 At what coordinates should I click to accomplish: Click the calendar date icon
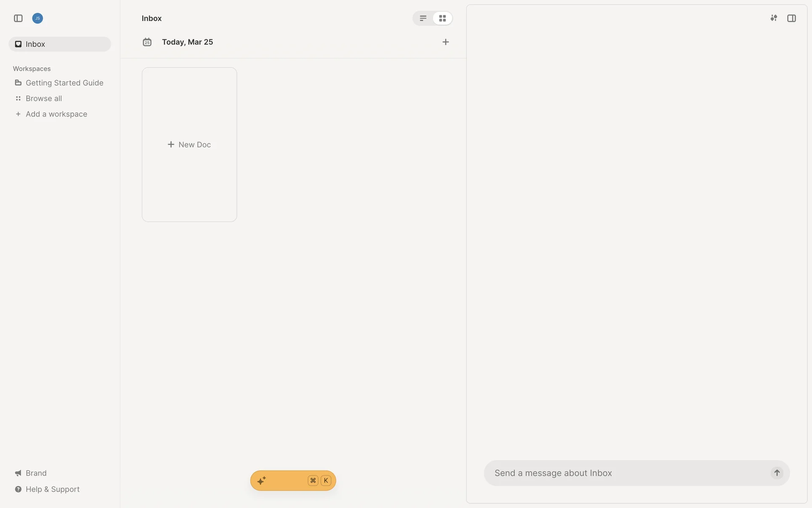(x=147, y=42)
